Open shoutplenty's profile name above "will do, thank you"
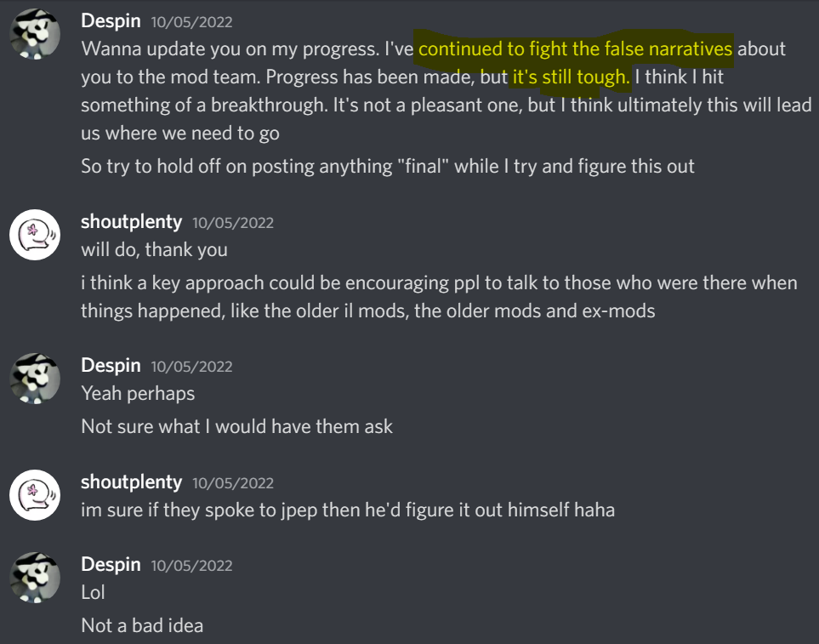 coord(131,222)
